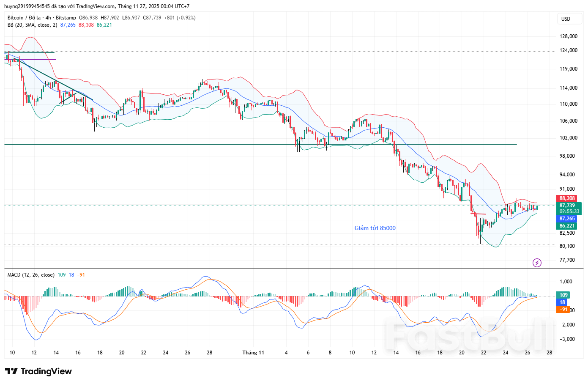588x384 pixels.
Task: Click the purple lightning bolt icon
Action: pyautogui.click(x=537, y=263)
